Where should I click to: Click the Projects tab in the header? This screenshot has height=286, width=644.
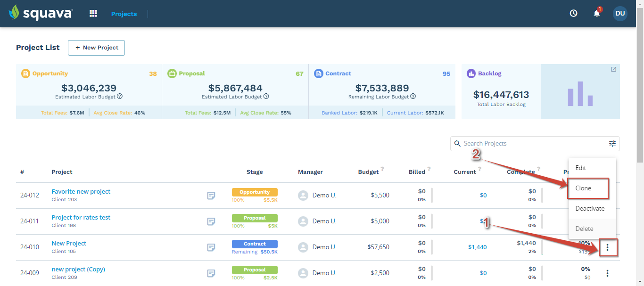tap(124, 14)
